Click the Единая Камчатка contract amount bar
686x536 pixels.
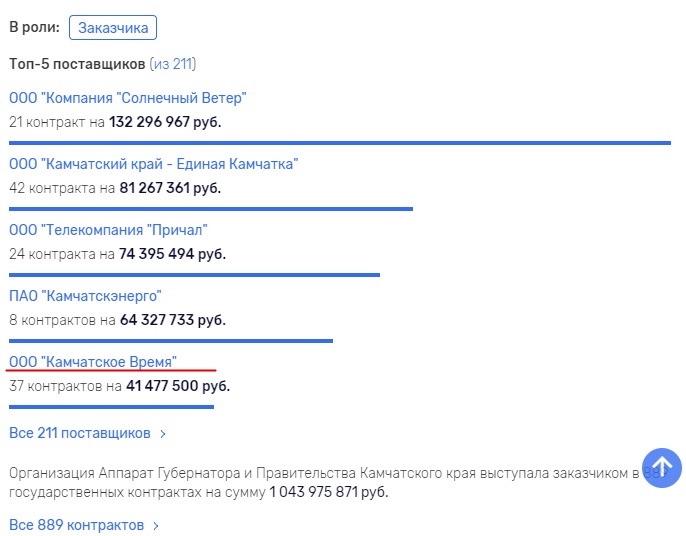click(x=211, y=209)
